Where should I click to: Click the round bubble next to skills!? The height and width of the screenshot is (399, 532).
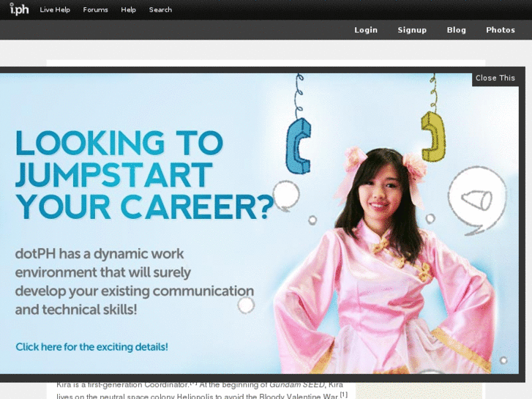pos(246,305)
